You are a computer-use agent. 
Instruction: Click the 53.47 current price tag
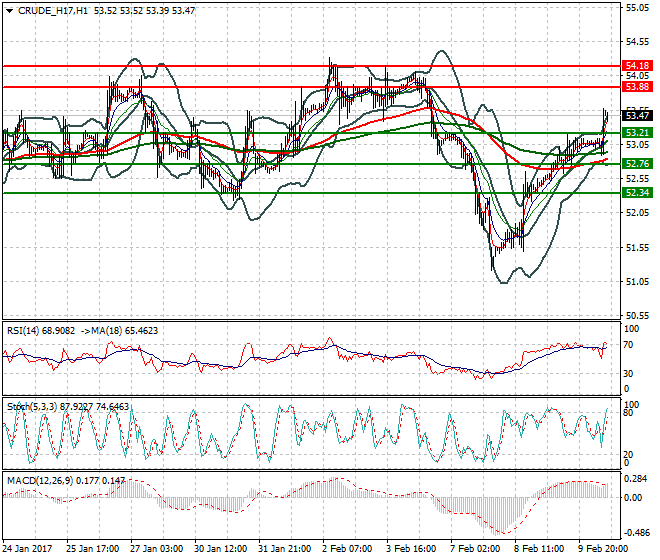coord(637,116)
